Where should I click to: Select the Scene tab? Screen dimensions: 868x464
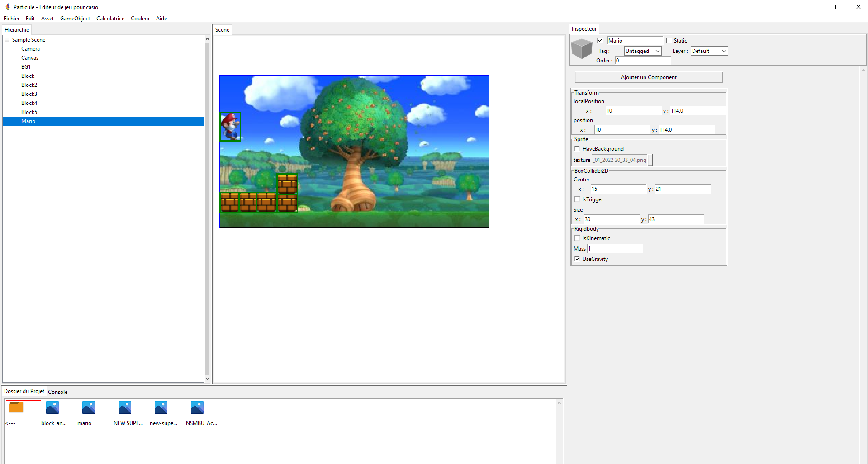222,30
